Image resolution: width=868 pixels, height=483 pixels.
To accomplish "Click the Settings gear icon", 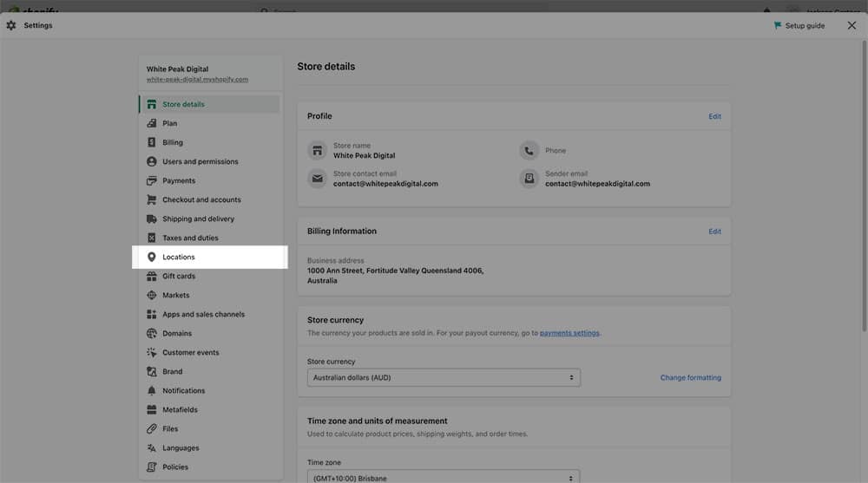I will [11, 25].
